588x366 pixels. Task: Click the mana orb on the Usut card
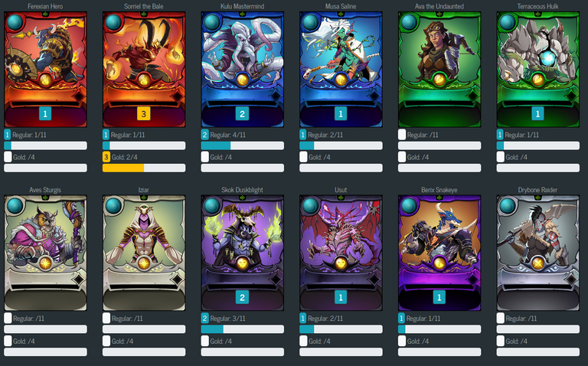click(310, 206)
